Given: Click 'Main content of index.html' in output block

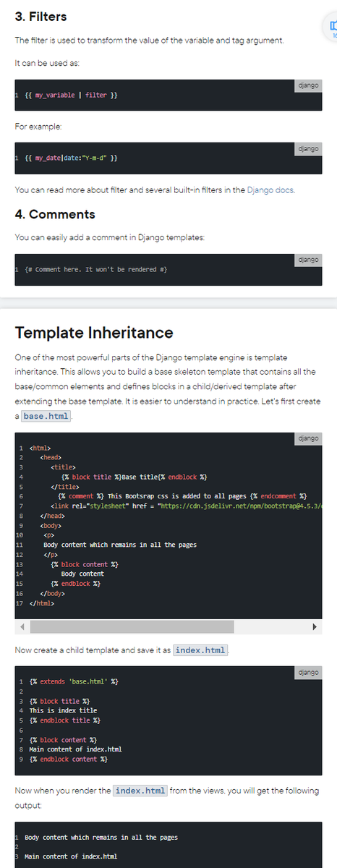Looking at the screenshot, I should [x=71, y=856].
